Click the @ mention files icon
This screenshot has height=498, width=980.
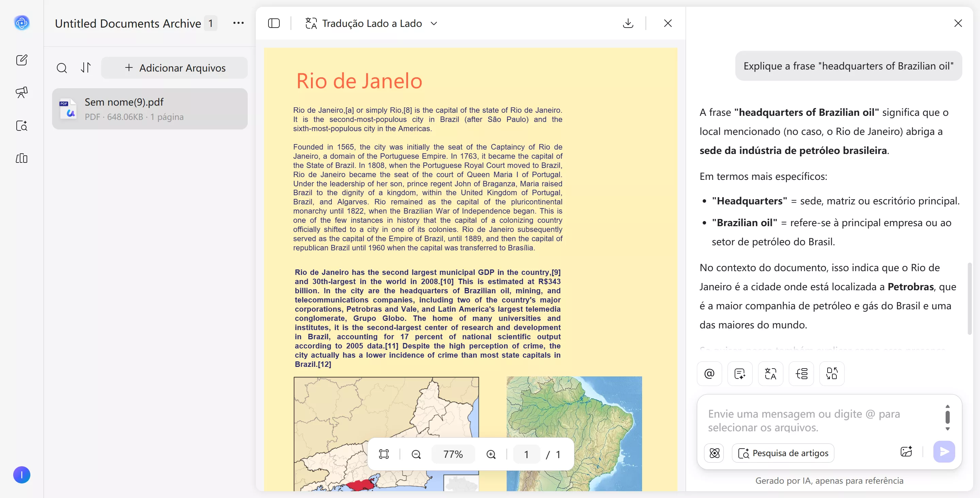tap(709, 373)
